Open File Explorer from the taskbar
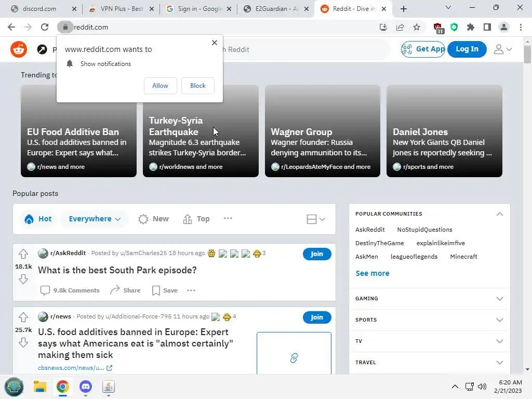Screen dimensions: 532x399 pos(39,387)
